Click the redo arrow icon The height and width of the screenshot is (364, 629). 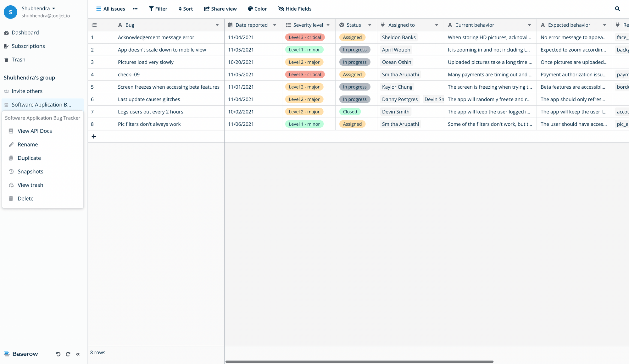(68, 354)
